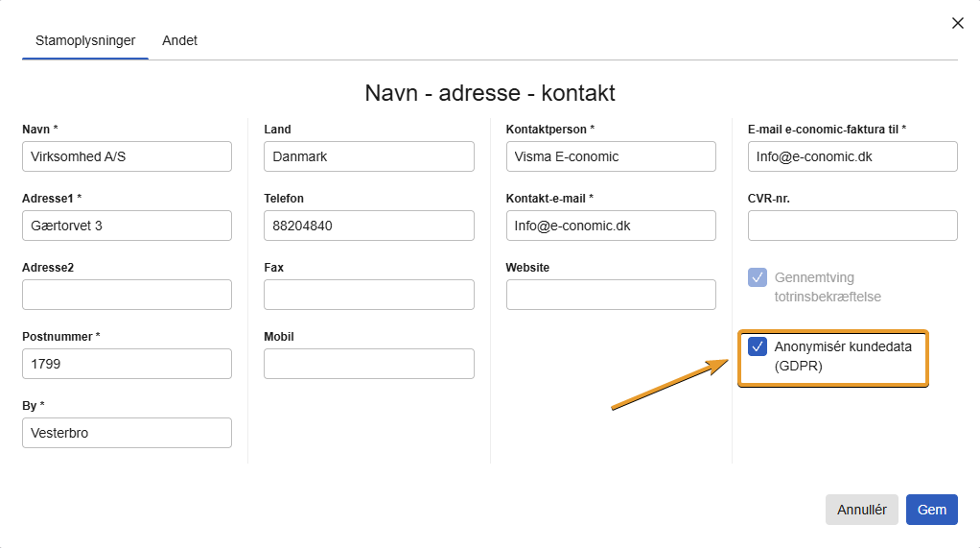Click the Gennemtving totrinsbekræftelse label text

coord(828,287)
